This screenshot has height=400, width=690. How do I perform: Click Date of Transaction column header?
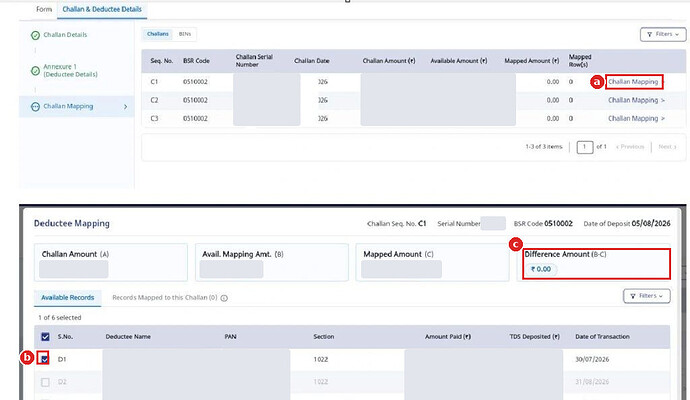pos(602,337)
